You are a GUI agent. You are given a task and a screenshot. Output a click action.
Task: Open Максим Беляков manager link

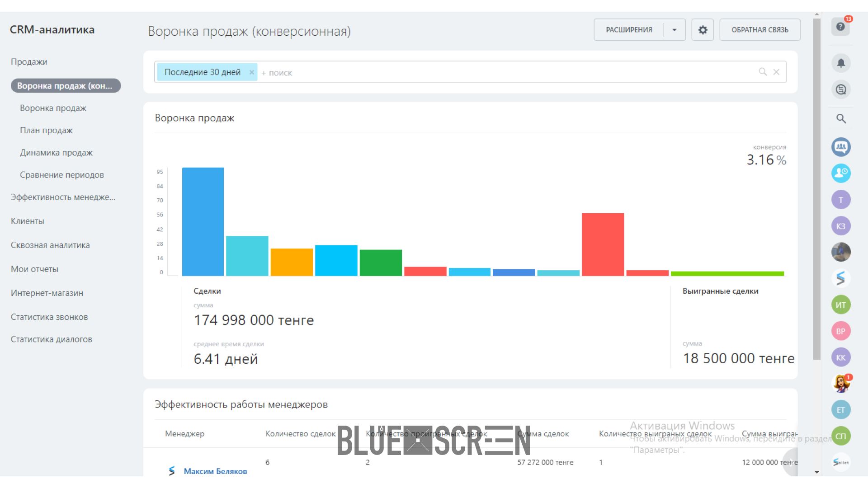[x=215, y=471]
